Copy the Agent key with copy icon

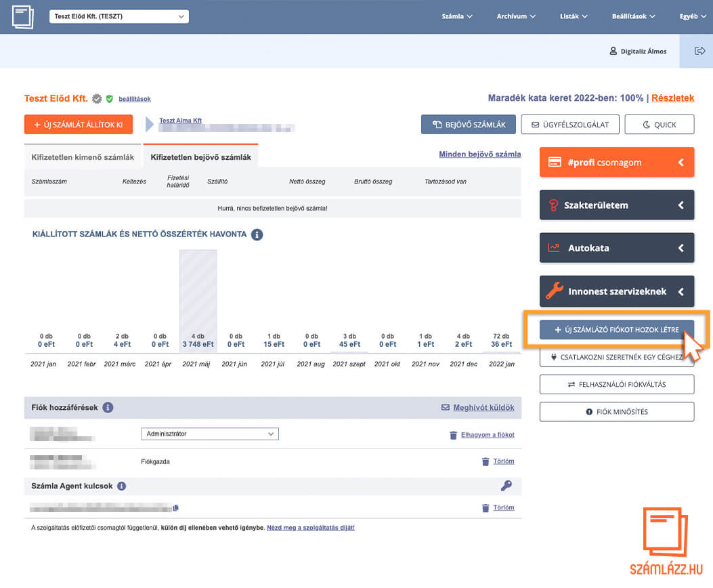click(x=176, y=507)
